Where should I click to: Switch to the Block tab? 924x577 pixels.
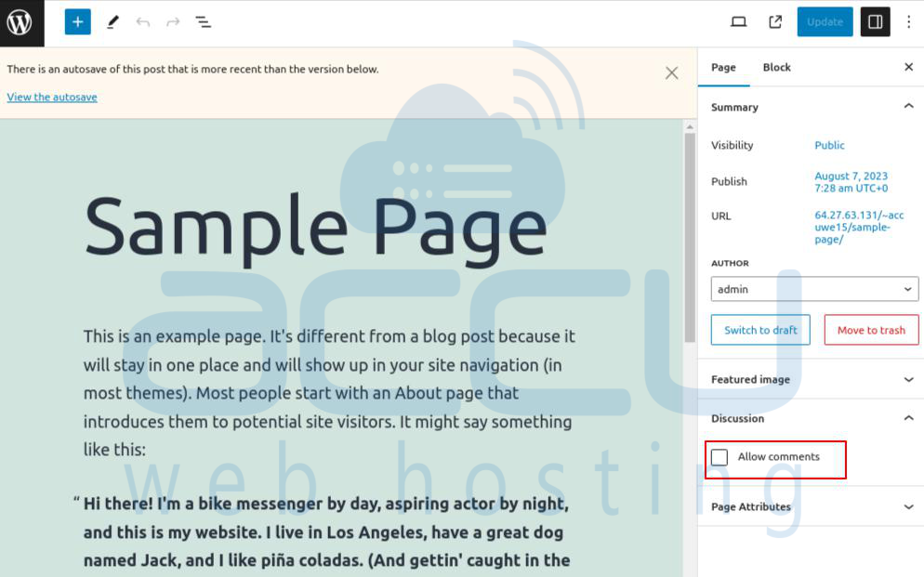pos(776,67)
